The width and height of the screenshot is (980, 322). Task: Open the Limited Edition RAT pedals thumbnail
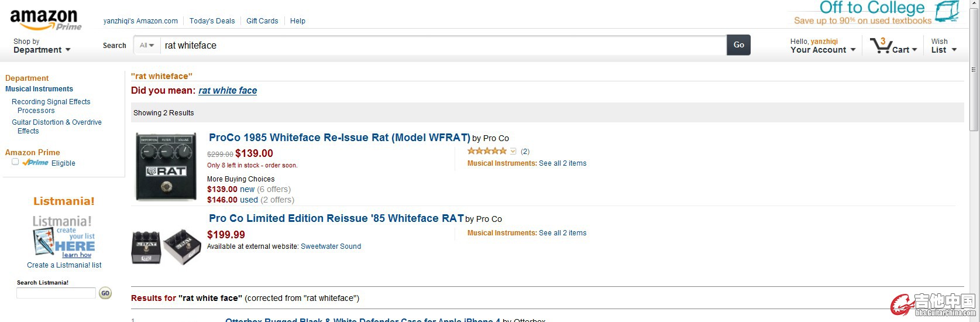coord(166,247)
